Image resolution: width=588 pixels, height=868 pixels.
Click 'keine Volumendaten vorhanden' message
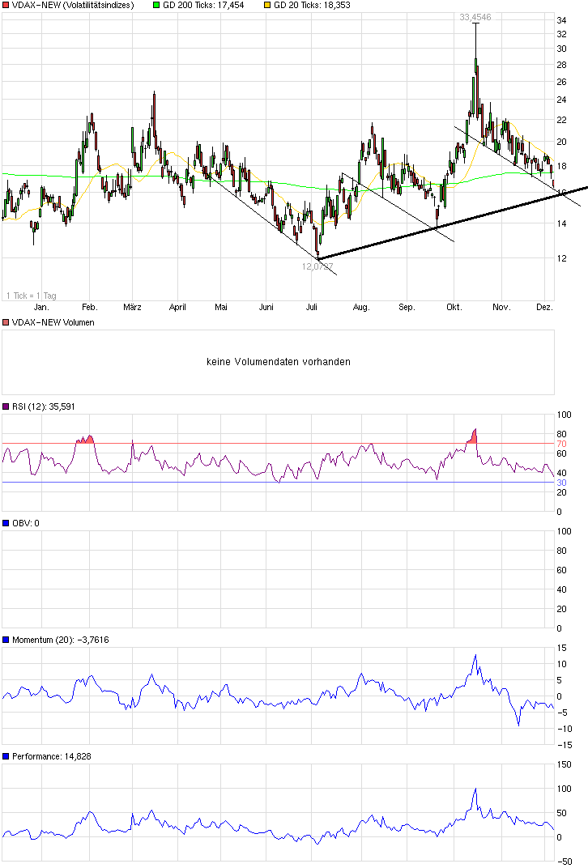[279, 361]
